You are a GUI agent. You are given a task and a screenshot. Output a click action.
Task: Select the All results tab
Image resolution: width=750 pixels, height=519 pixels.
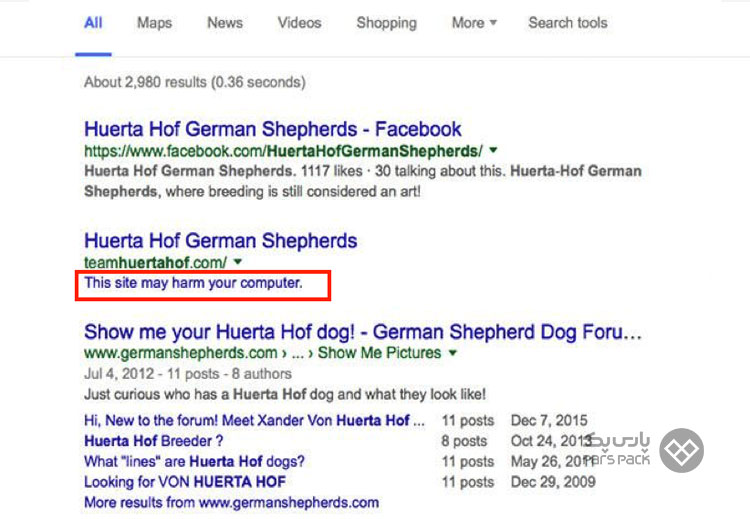pos(93,22)
